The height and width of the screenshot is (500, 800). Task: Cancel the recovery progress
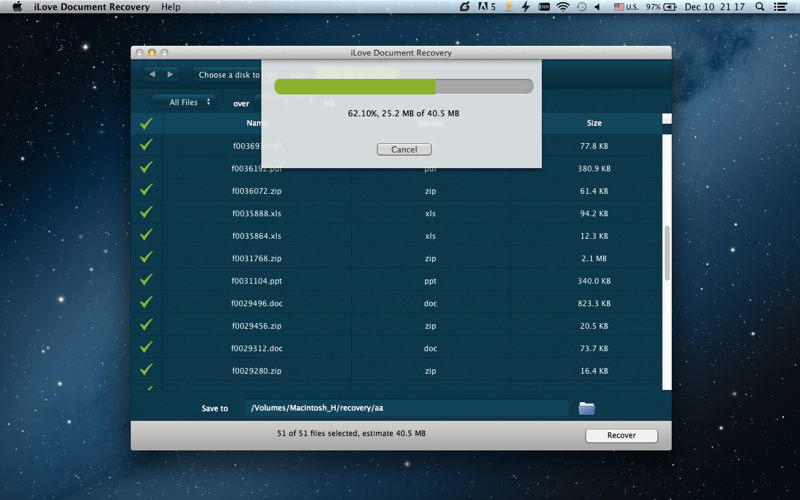coord(404,149)
